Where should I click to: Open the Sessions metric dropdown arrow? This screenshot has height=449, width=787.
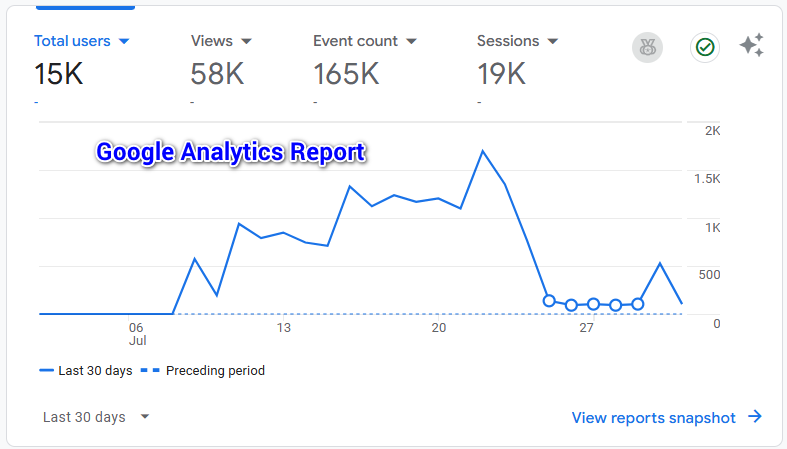(x=553, y=42)
